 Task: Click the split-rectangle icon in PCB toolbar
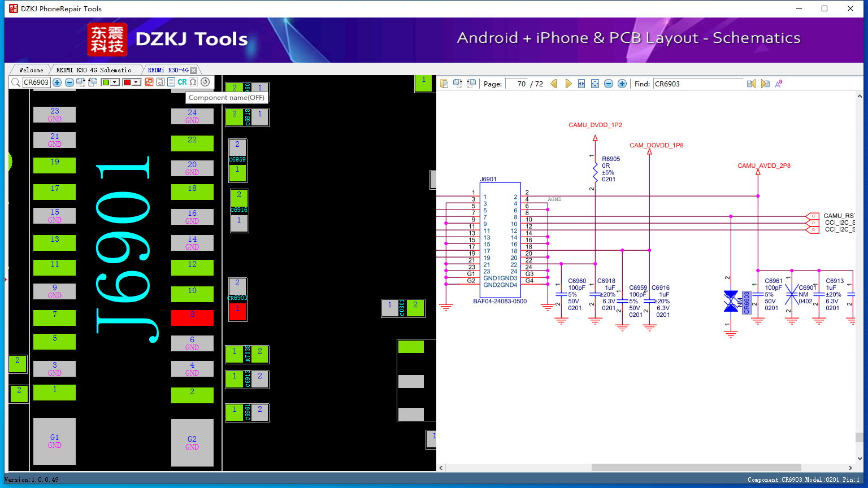[x=171, y=82]
